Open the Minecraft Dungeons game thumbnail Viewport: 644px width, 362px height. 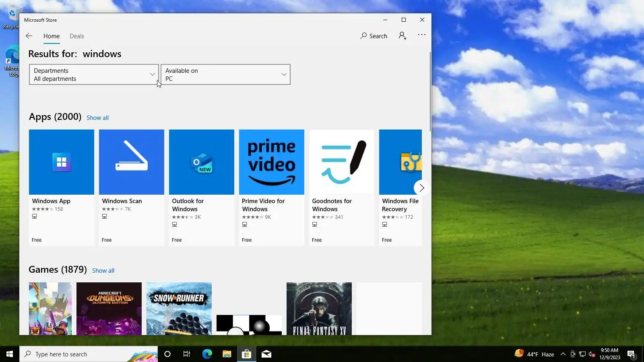pos(109,309)
